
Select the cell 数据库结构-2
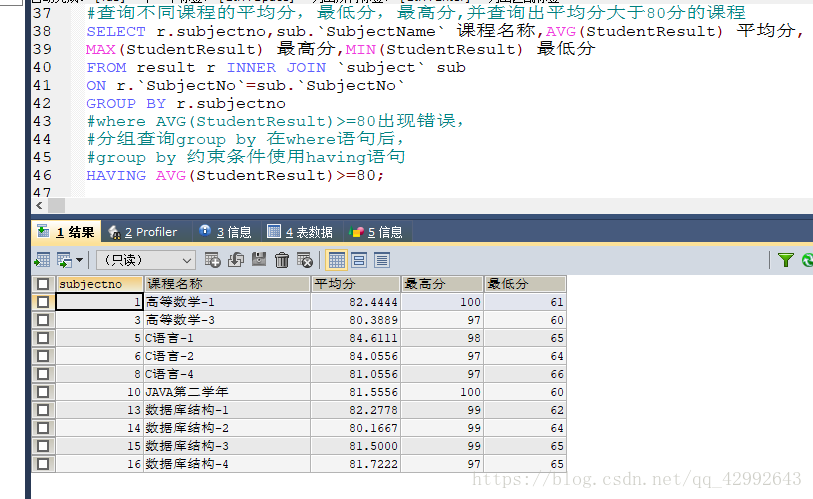click(x=227, y=428)
